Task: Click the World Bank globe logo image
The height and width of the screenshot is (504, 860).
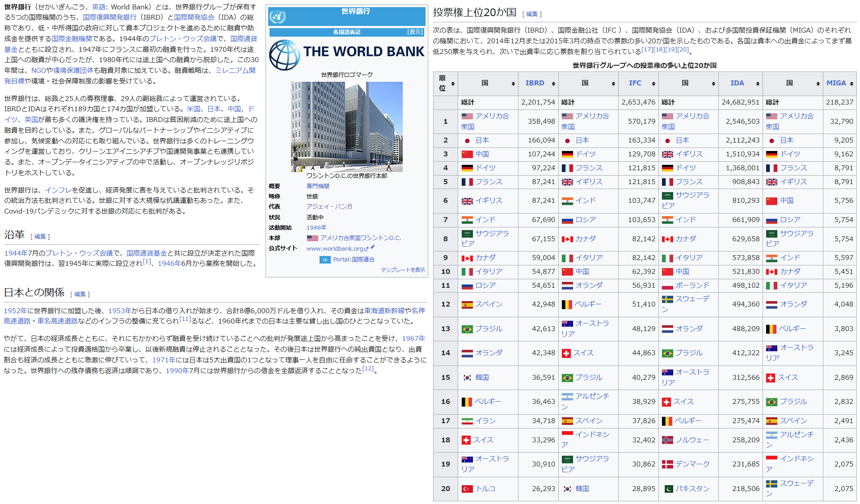Action: pyautogui.click(x=284, y=55)
